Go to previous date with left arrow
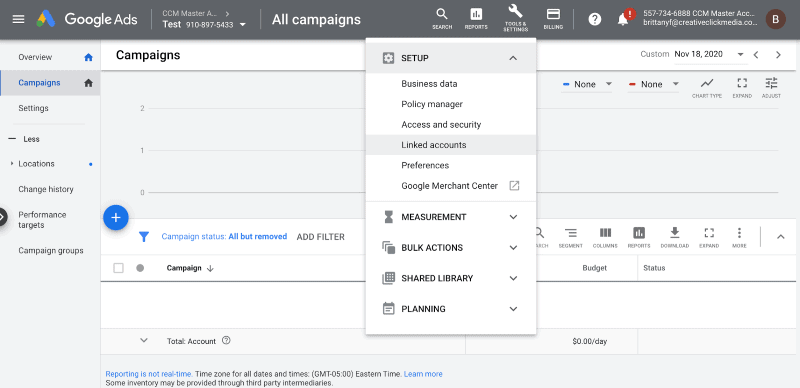The image size is (800, 388). 756,55
